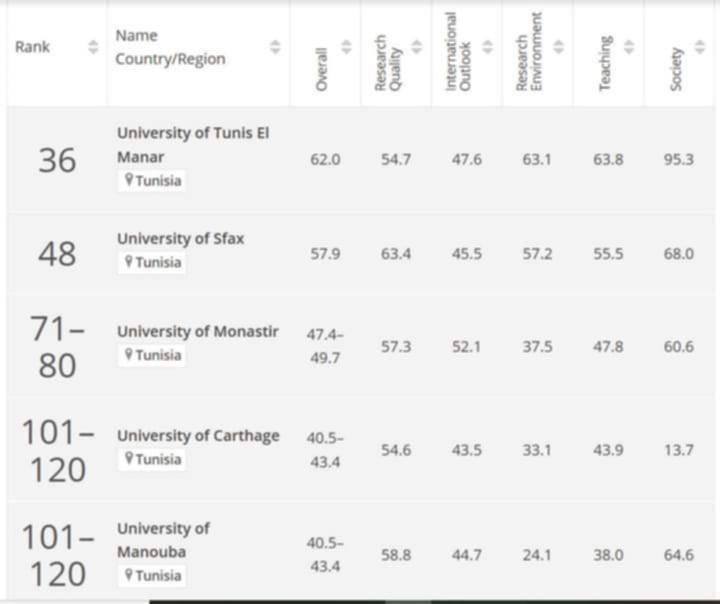Sort by Society column arrows
This screenshot has width=720, height=604.
click(x=700, y=47)
